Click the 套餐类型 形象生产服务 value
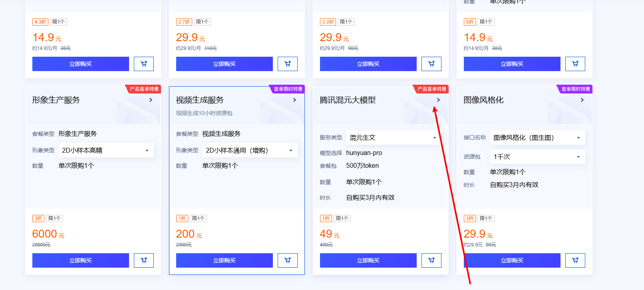Image resolution: width=644 pixels, height=290 pixels. 78,134
